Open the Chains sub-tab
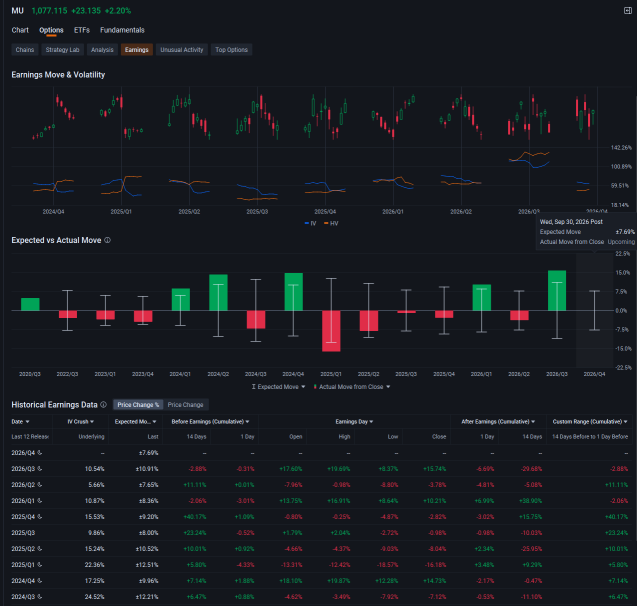 coord(25,50)
